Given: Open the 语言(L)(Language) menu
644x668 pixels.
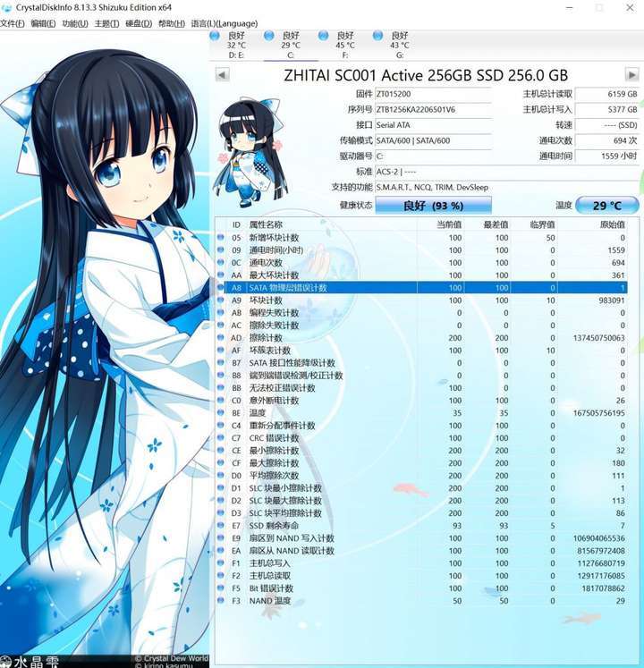Looking at the screenshot, I should point(225,23).
